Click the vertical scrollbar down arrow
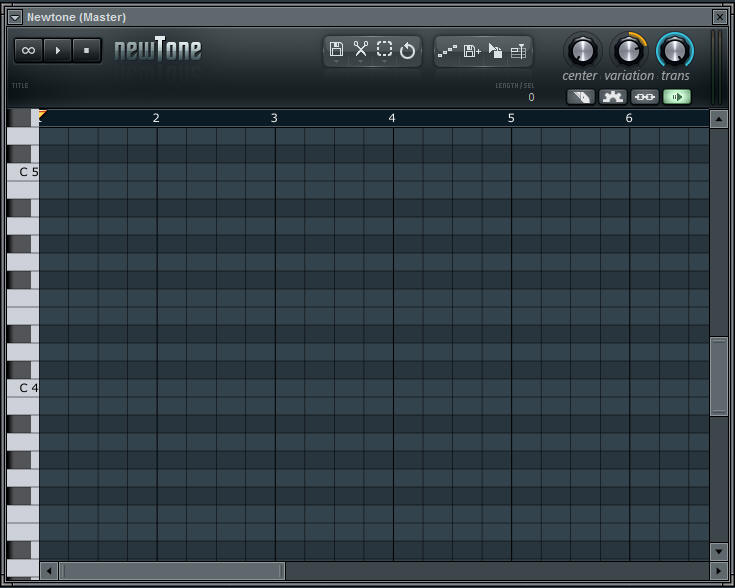The width and height of the screenshot is (735, 588). 718,551
